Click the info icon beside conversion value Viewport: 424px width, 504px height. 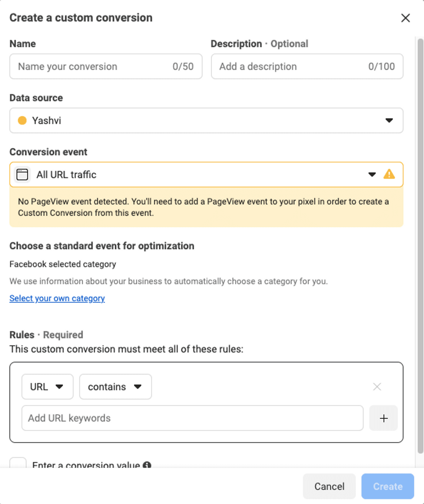point(147,465)
